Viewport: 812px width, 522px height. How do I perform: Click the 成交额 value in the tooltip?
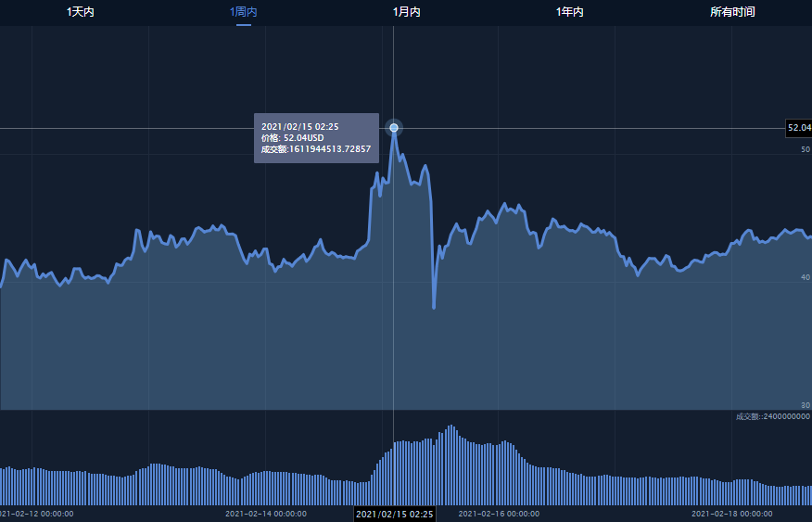coord(316,149)
